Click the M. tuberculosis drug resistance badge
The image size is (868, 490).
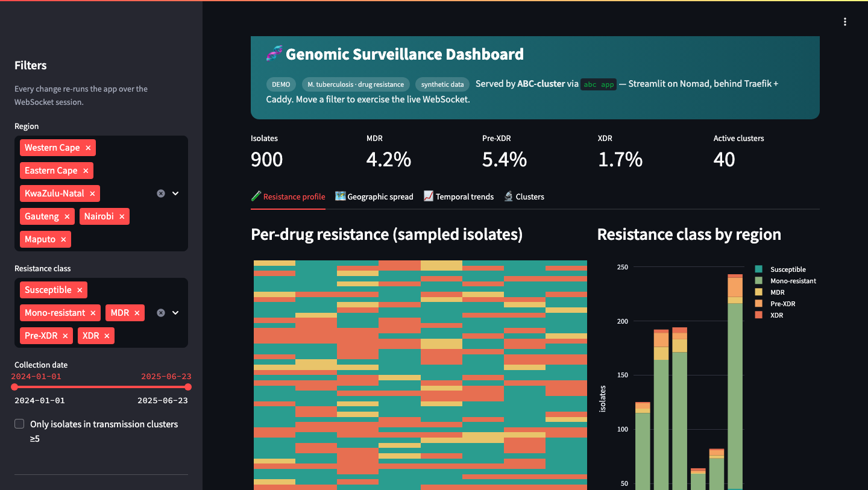(356, 84)
